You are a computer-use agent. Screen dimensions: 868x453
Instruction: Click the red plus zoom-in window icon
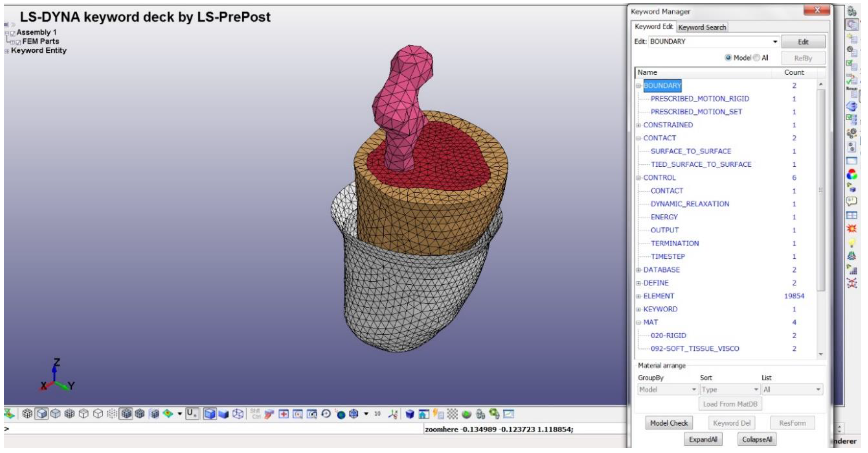tap(283, 414)
